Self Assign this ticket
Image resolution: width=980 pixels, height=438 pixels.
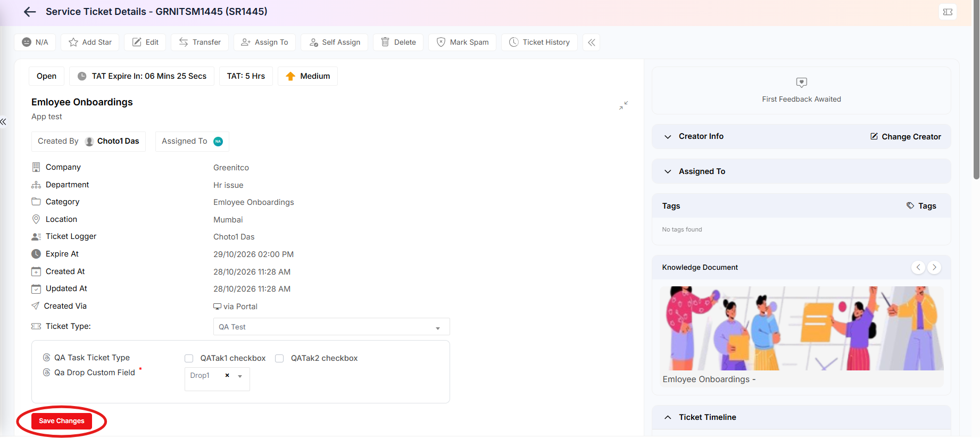[334, 42]
